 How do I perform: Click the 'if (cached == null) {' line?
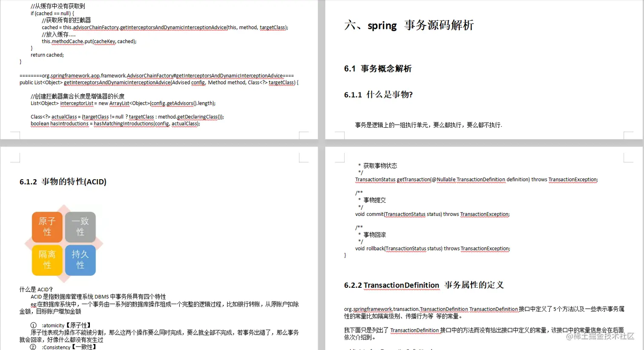(52, 13)
